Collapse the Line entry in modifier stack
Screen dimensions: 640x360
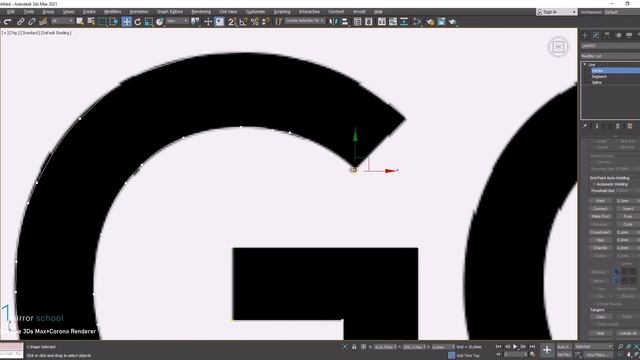click(x=584, y=64)
